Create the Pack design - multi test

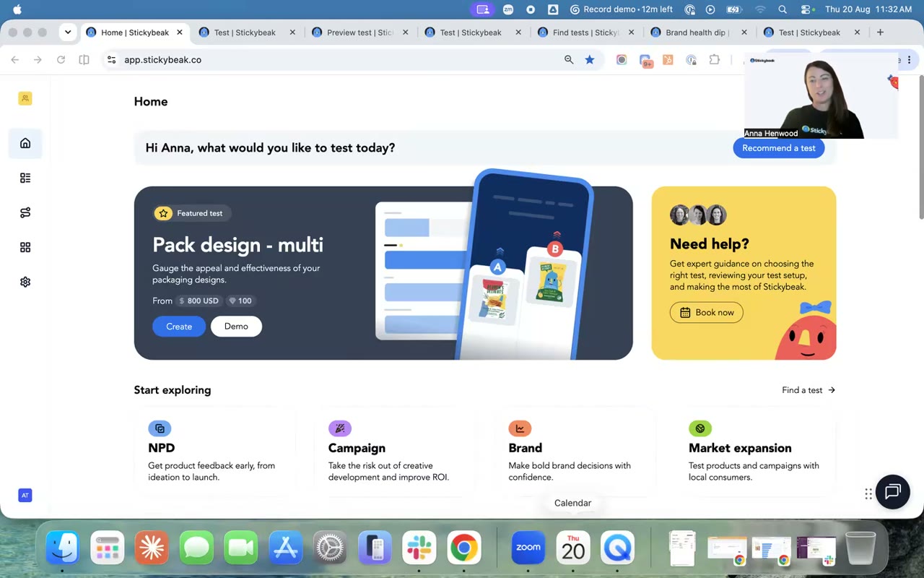179,327
